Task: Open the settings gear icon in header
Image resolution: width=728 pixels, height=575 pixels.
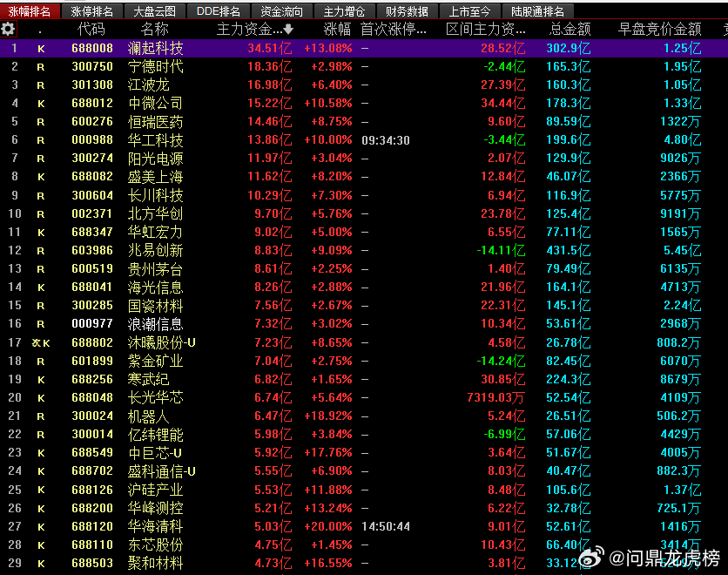Action: pyautogui.click(x=8, y=30)
